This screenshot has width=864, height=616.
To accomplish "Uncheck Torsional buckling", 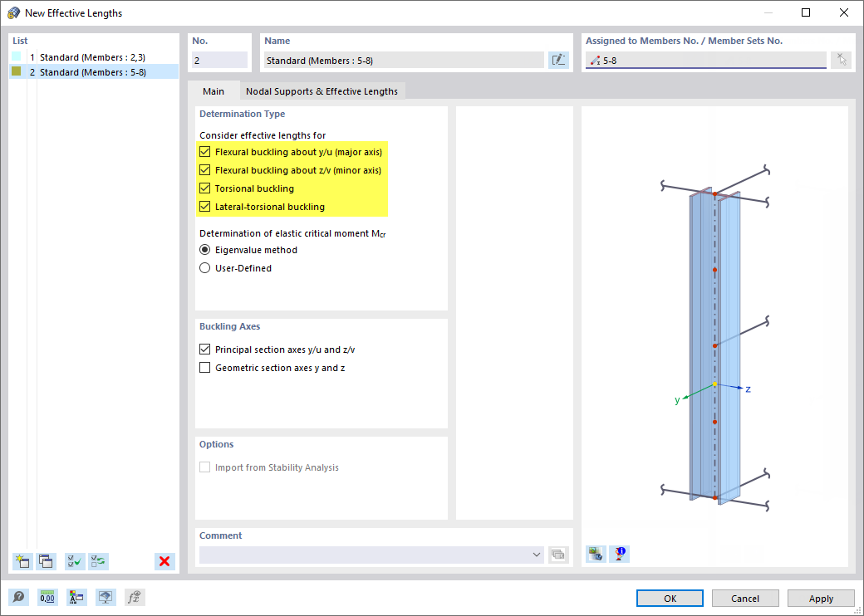I will click(x=204, y=188).
